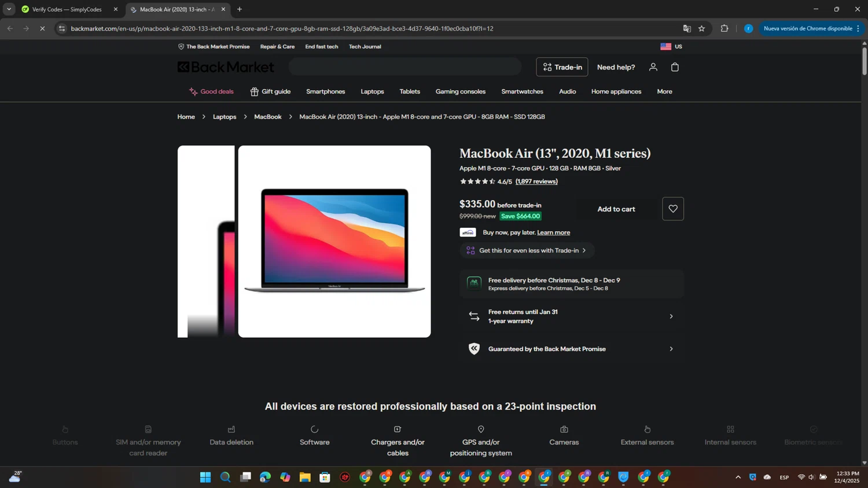
Task: Open File Explorer from the taskbar
Action: coord(305,477)
